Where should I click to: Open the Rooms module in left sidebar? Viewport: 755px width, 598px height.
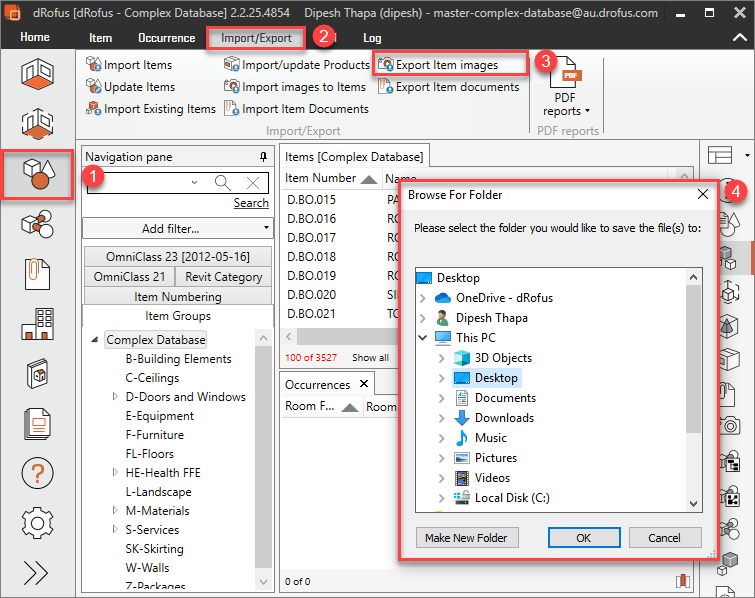37,73
